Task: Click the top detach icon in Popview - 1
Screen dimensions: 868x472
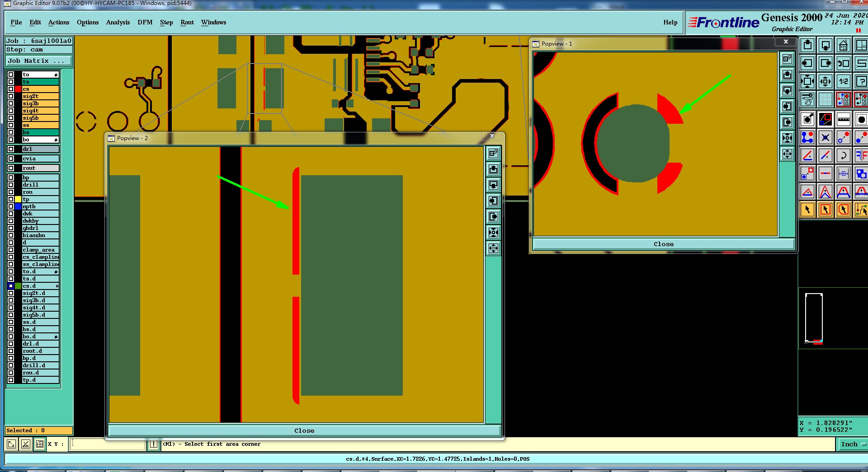Action: point(787,59)
